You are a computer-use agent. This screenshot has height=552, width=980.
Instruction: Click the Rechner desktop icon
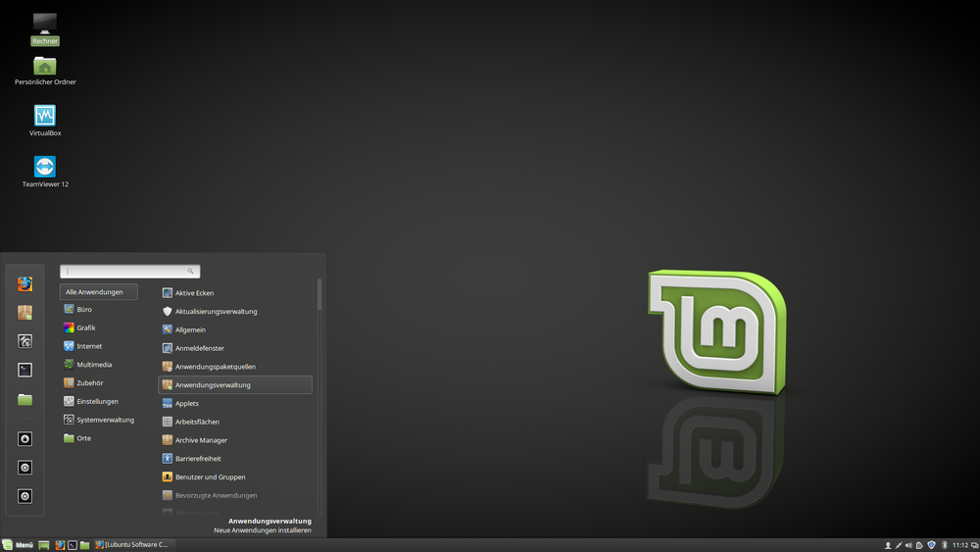coord(45,25)
